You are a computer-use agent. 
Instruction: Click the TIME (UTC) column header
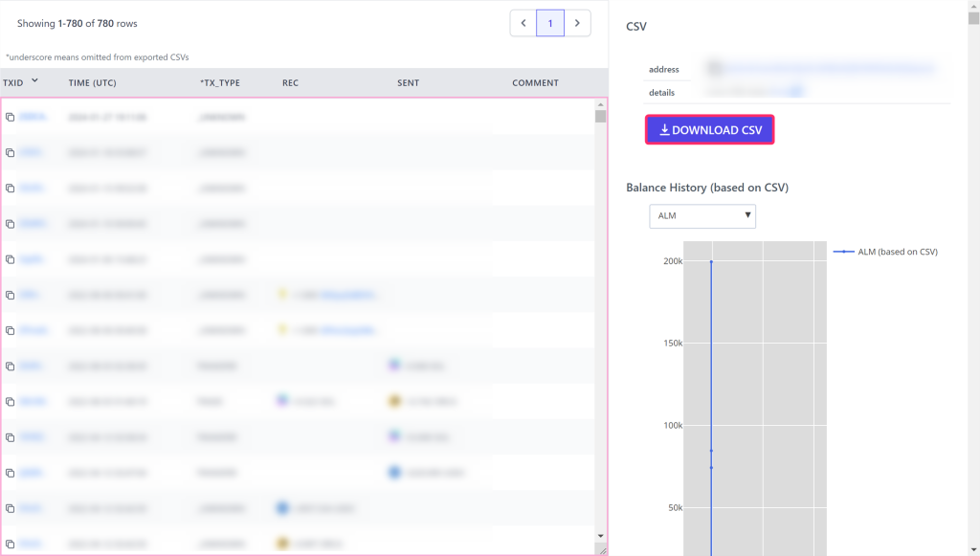92,83
